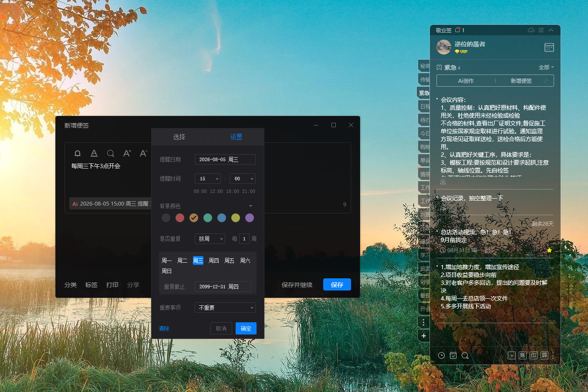Image resolution: width=588 pixels, height=392 pixels.
Task: Decrease font size with the A- icon
Action: pyautogui.click(x=143, y=153)
